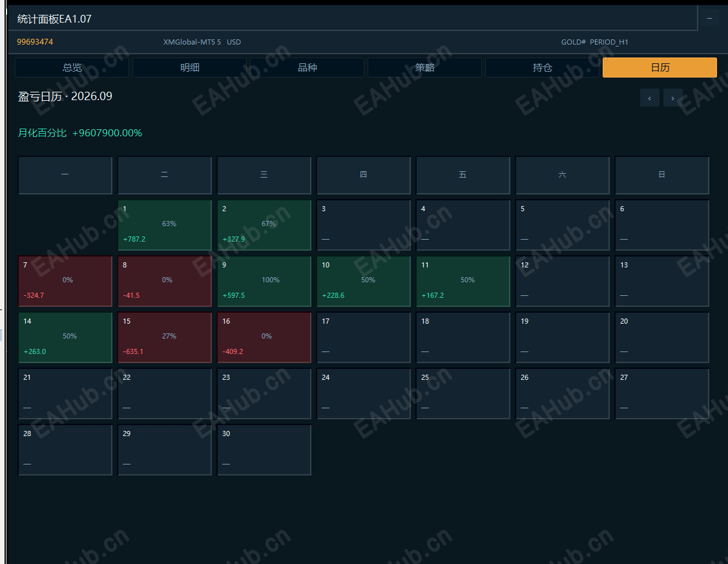This screenshot has height=564, width=728.
Task: Click account number 99693474
Action: [x=35, y=42]
